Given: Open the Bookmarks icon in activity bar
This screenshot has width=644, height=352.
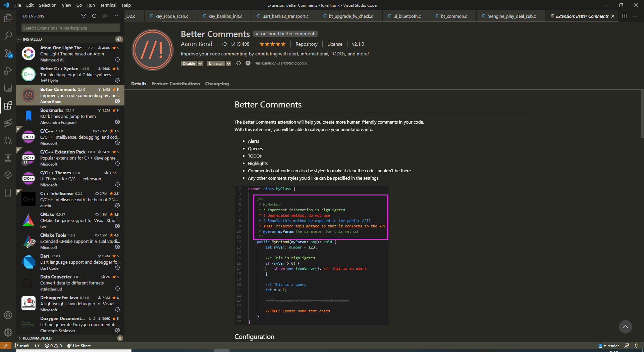Looking at the screenshot, I should pos(8,193).
